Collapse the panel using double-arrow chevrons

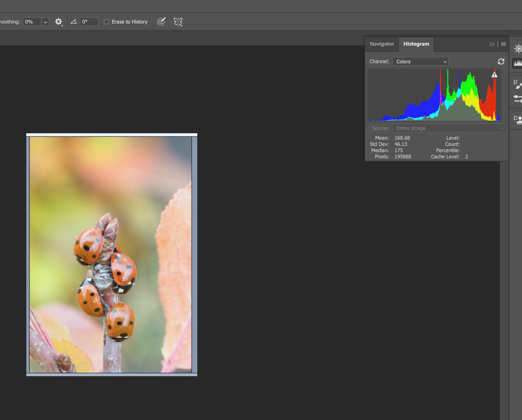coord(492,44)
